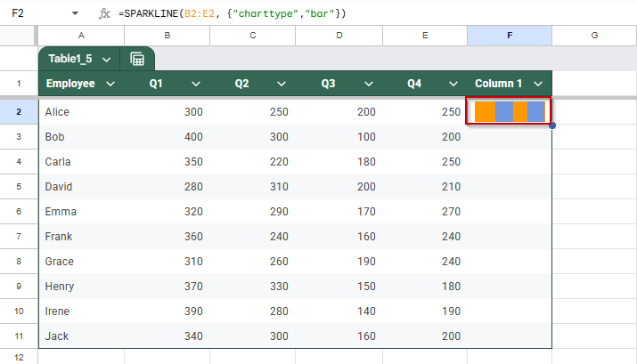This screenshot has height=364, width=637.
Task: Click the fx function icon
Action: [104, 14]
